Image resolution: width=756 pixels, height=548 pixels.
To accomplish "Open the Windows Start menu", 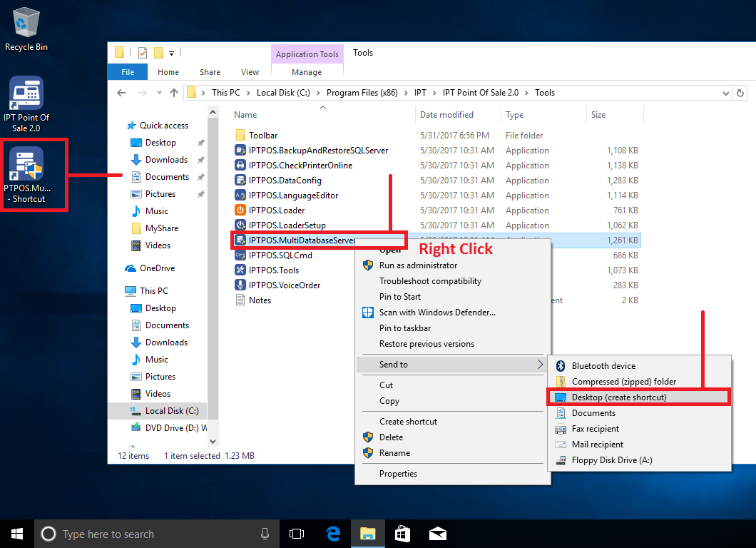I will (x=17, y=534).
